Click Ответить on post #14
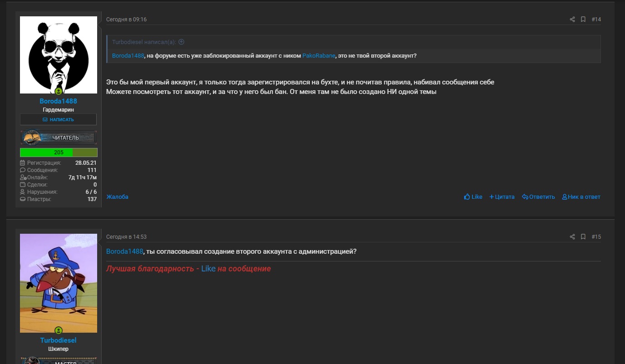The width and height of the screenshot is (625, 364). pyautogui.click(x=538, y=197)
